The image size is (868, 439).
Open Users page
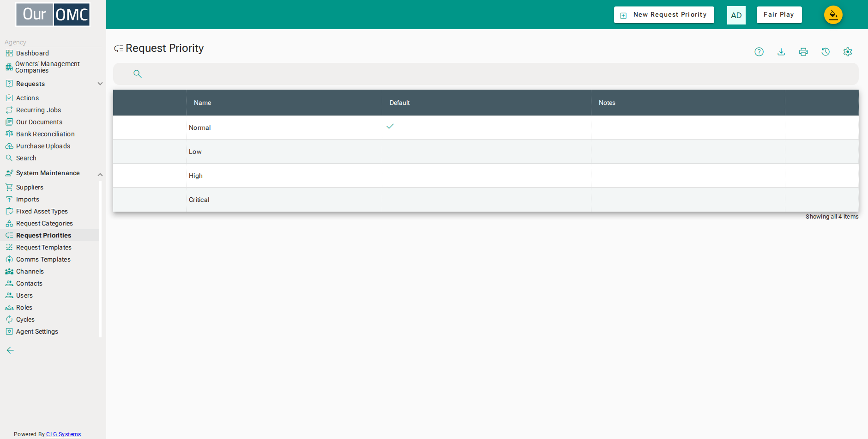coord(24,295)
